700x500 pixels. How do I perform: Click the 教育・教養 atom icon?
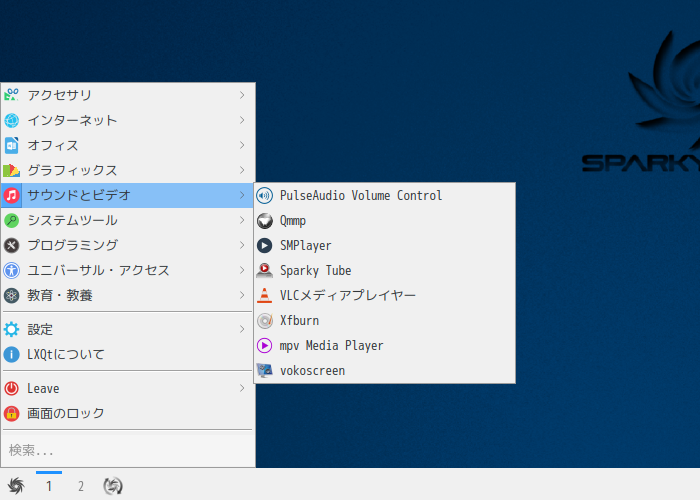(12, 295)
